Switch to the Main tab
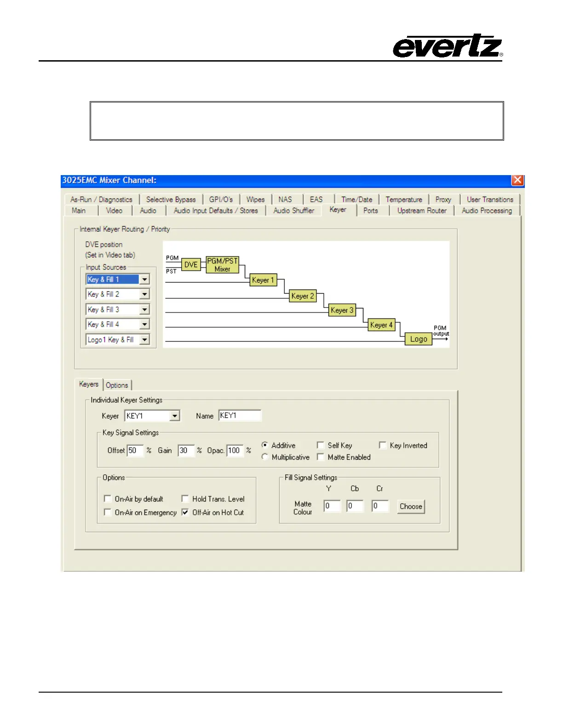 (79, 210)
